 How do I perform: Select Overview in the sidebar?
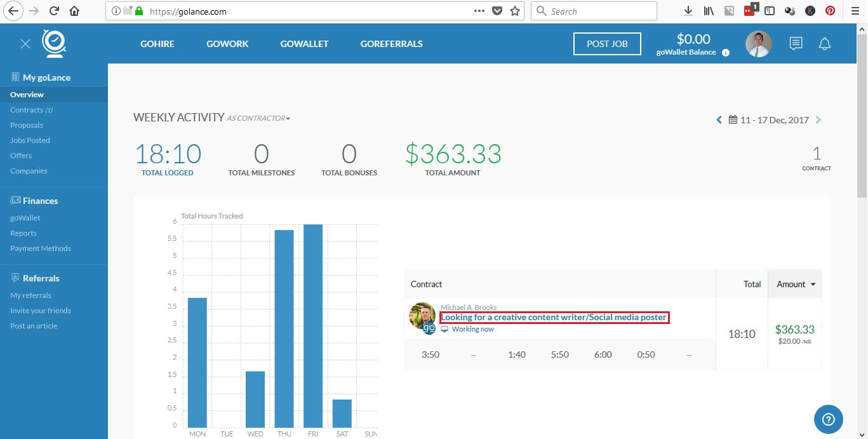coord(54,94)
